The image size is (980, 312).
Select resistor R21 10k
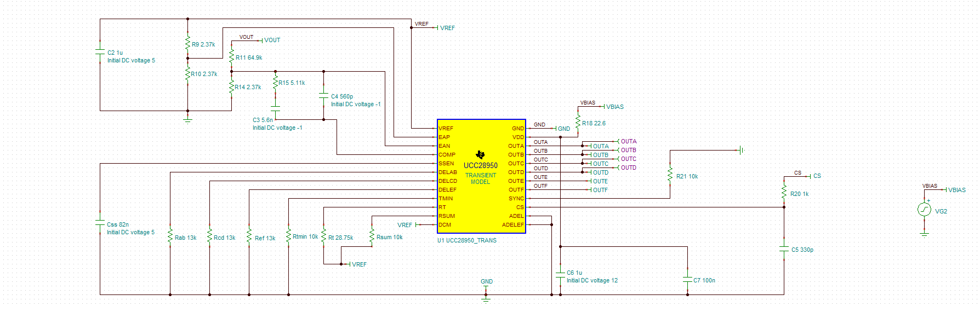pyautogui.click(x=670, y=175)
